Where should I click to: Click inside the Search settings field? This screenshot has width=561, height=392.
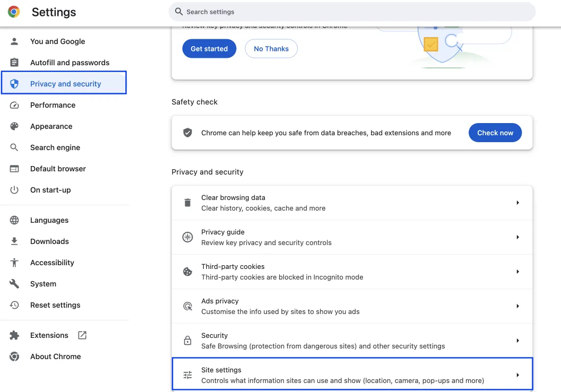pos(352,11)
